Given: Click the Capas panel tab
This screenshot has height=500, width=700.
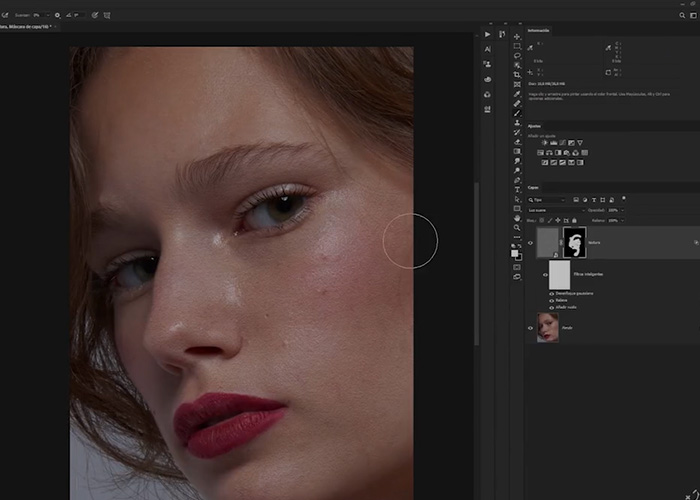Looking at the screenshot, I should [534, 187].
